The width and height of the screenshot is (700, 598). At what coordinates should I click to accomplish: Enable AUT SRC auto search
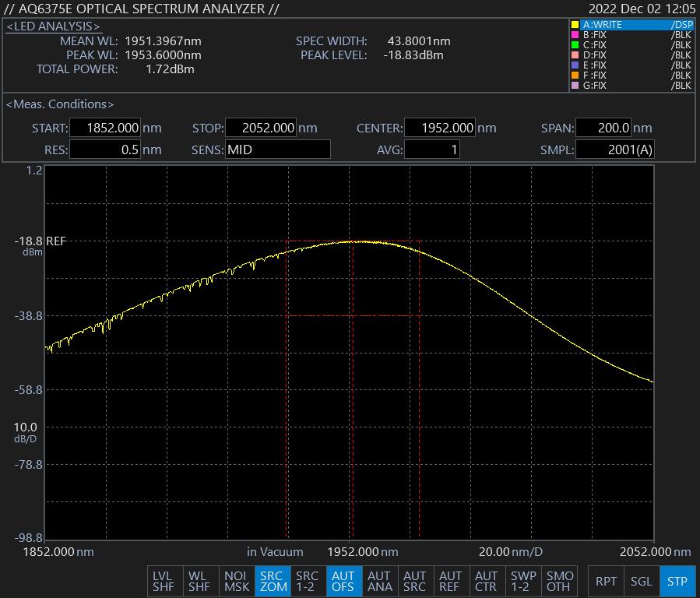[x=414, y=581]
